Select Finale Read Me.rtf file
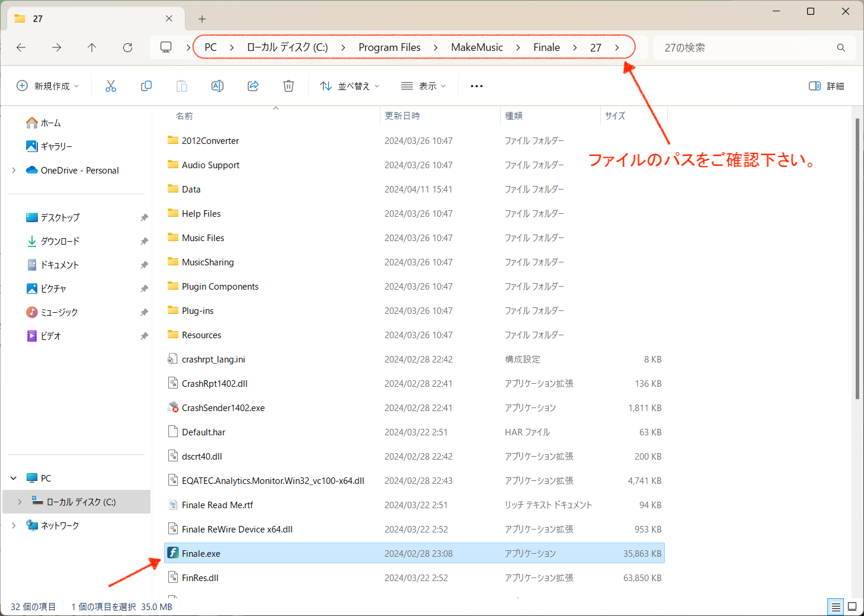 [217, 505]
